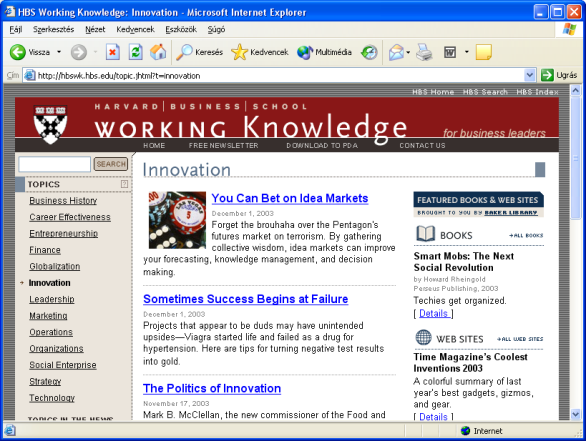The image size is (586, 441).
Task: Click the page icon in address bar
Action: point(30,75)
